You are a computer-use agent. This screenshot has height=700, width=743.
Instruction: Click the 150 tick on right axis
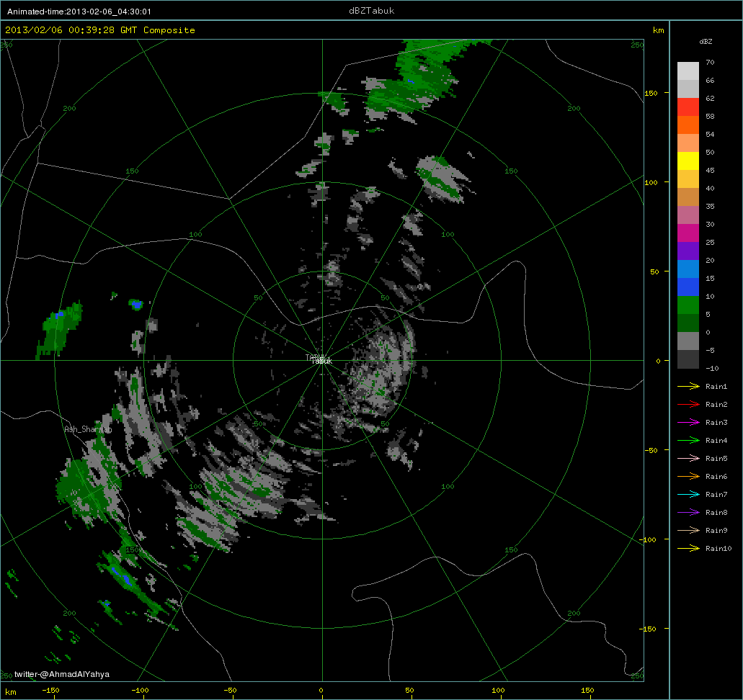point(651,93)
